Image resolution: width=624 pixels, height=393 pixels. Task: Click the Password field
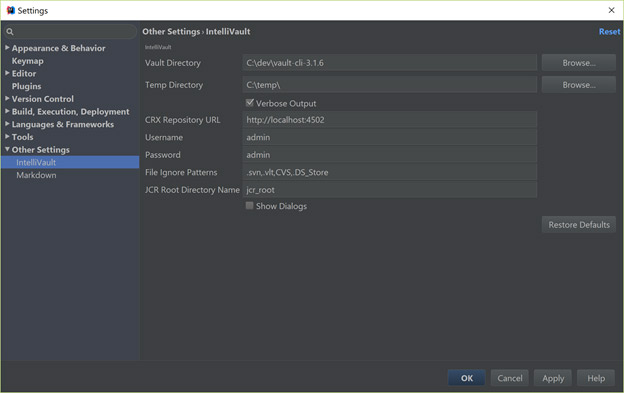(x=390, y=155)
